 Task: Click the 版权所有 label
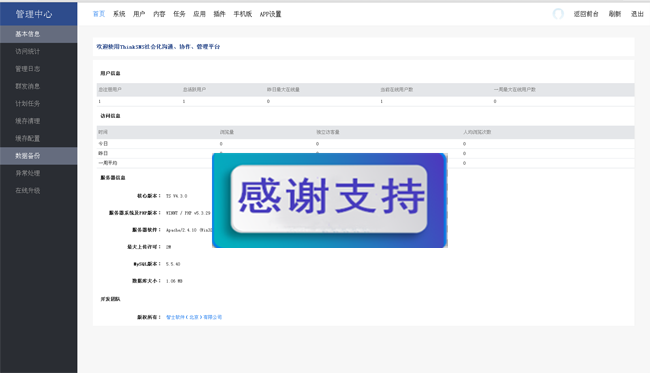click(x=149, y=317)
